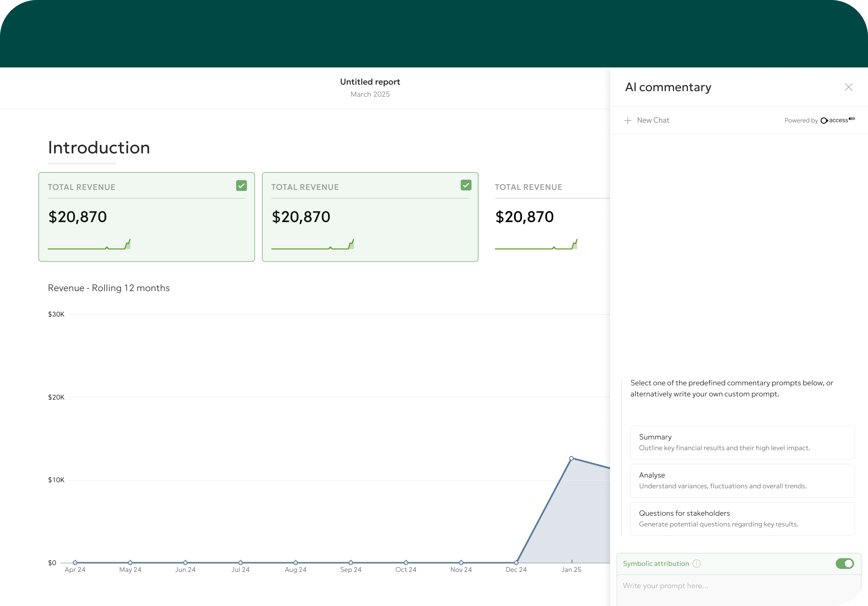Click the Untitled report title
Screen dimensions: 868x606
tap(370, 82)
